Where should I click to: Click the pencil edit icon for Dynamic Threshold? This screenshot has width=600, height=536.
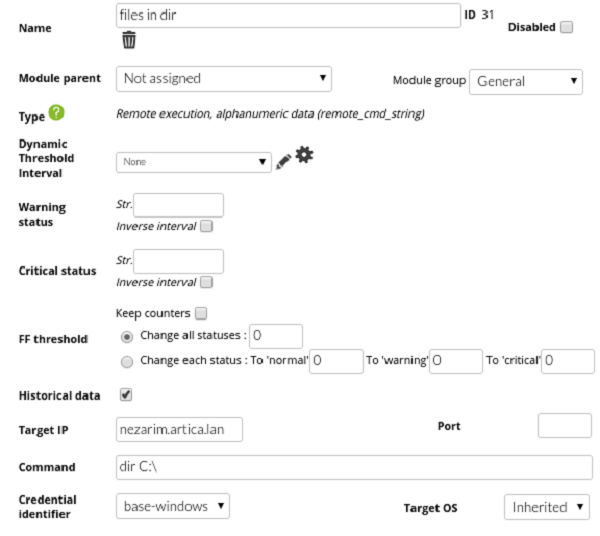pos(283,161)
